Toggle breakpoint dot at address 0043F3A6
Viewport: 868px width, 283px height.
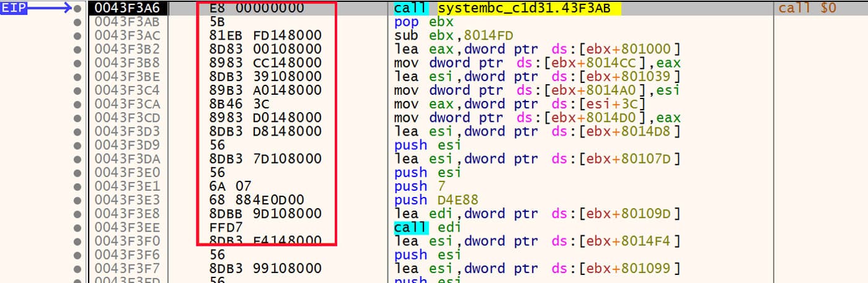(x=77, y=9)
